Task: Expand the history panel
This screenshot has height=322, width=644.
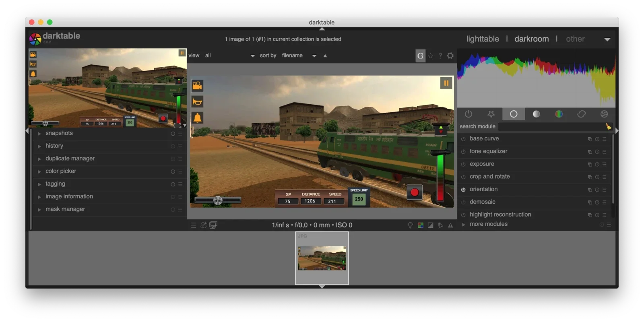Action: pyautogui.click(x=39, y=147)
